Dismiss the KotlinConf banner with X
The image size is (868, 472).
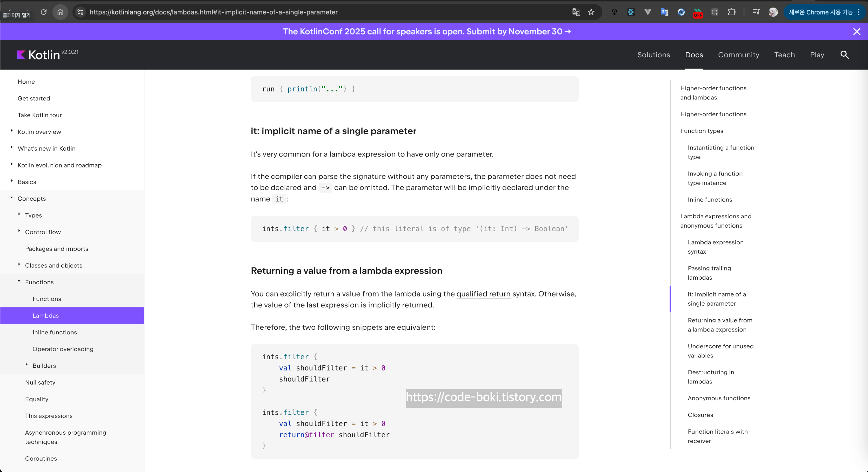pos(856,32)
